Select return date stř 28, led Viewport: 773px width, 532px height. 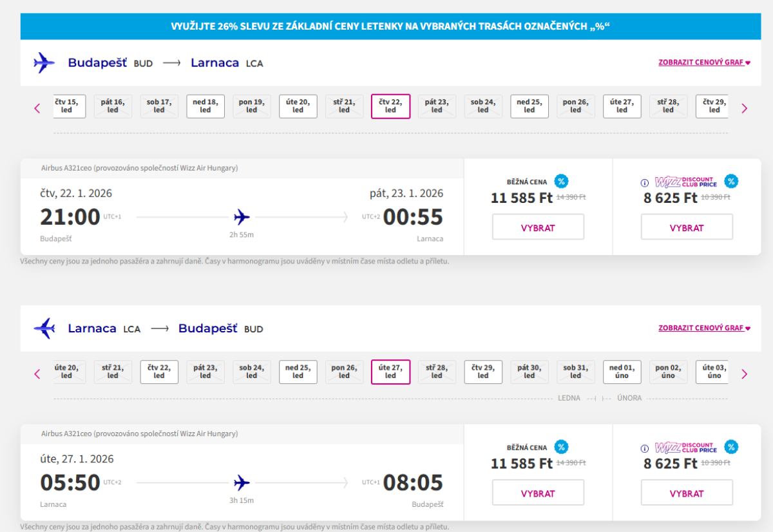437,372
